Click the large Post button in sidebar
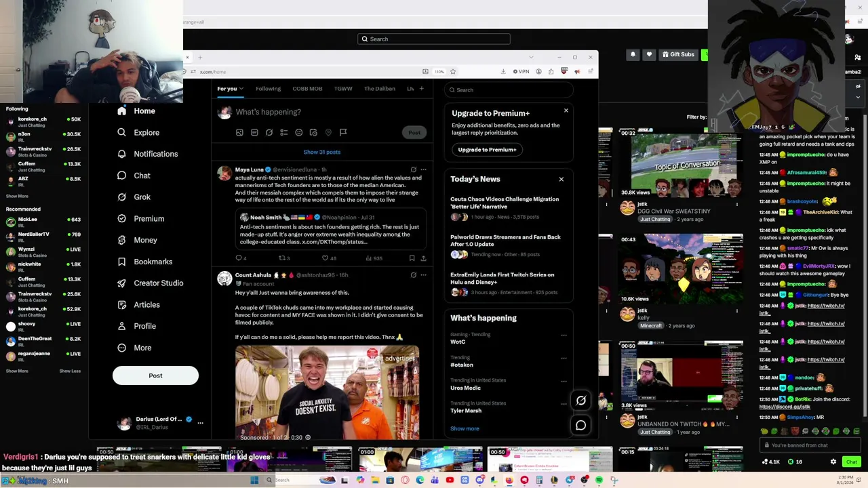 pos(155,375)
